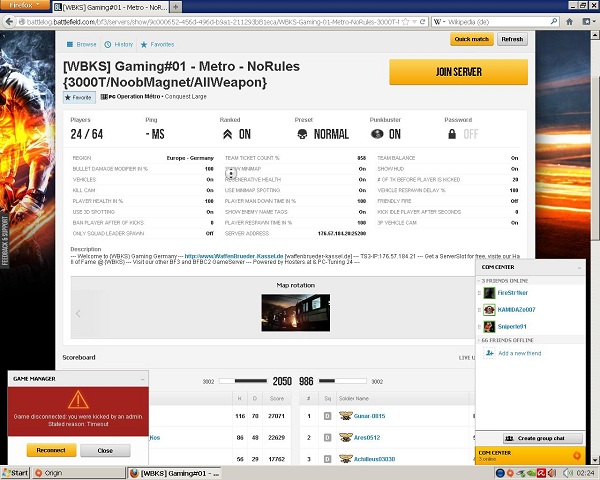
Task: Click FireStriker's avatar in Com Center
Action: [x=489, y=293]
